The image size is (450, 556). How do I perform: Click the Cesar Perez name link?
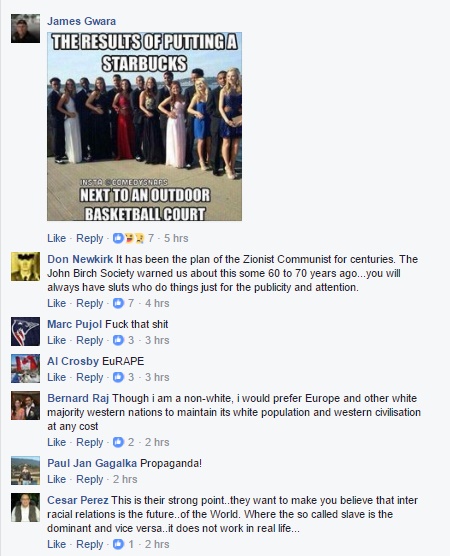pos(78,500)
